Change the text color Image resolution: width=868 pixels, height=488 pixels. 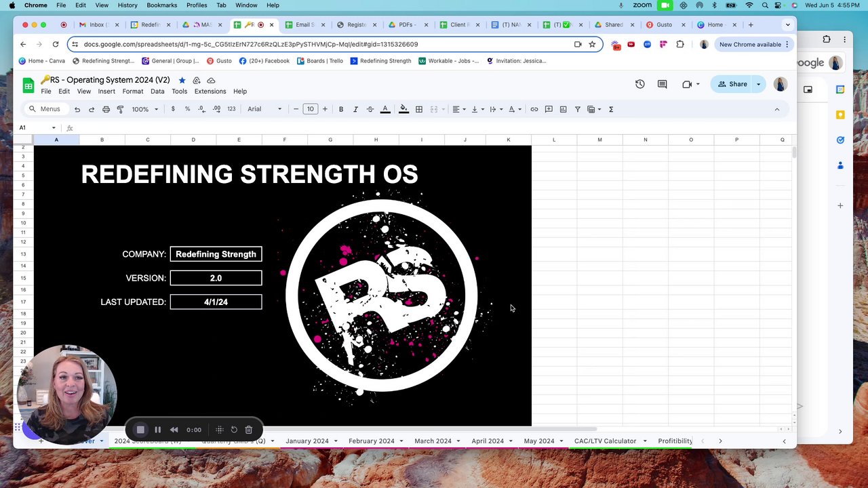pos(385,109)
